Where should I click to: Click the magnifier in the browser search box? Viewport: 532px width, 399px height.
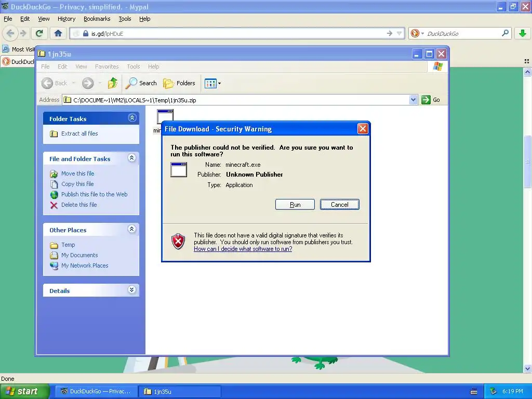[x=505, y=33]
